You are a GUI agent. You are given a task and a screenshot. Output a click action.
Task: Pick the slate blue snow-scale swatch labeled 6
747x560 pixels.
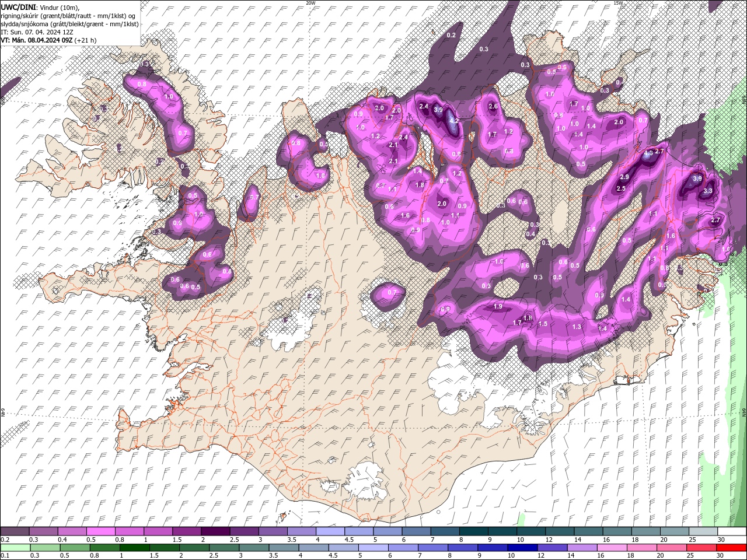pyautogui.click(x=416, y=531)
